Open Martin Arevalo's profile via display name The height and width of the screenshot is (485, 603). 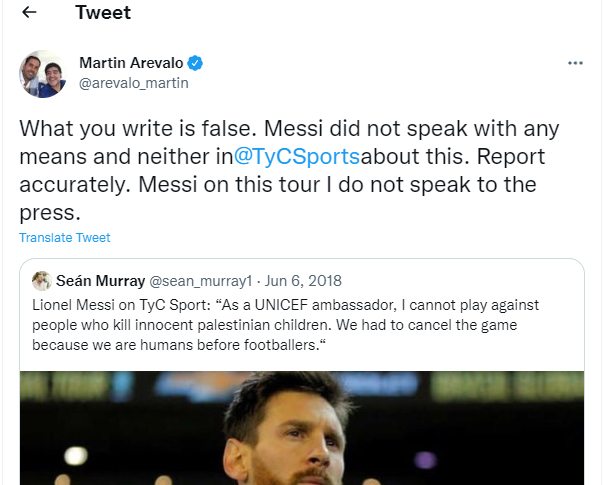point(131,63)
